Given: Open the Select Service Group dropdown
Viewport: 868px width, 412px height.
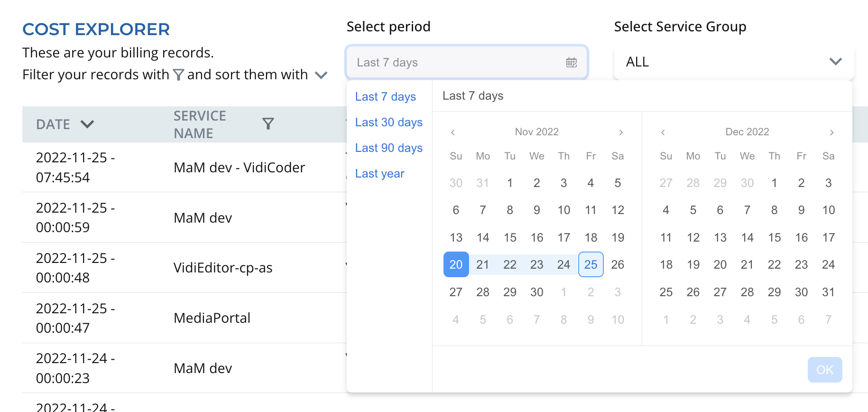Looking at the screenshot, I should coord(734,62).
